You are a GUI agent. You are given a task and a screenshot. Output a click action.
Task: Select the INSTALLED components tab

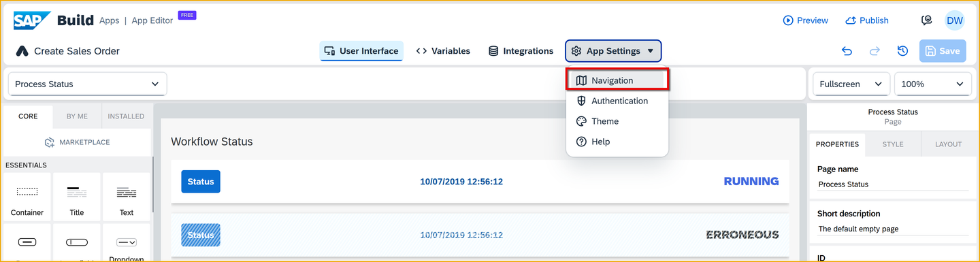pos(127,116)
